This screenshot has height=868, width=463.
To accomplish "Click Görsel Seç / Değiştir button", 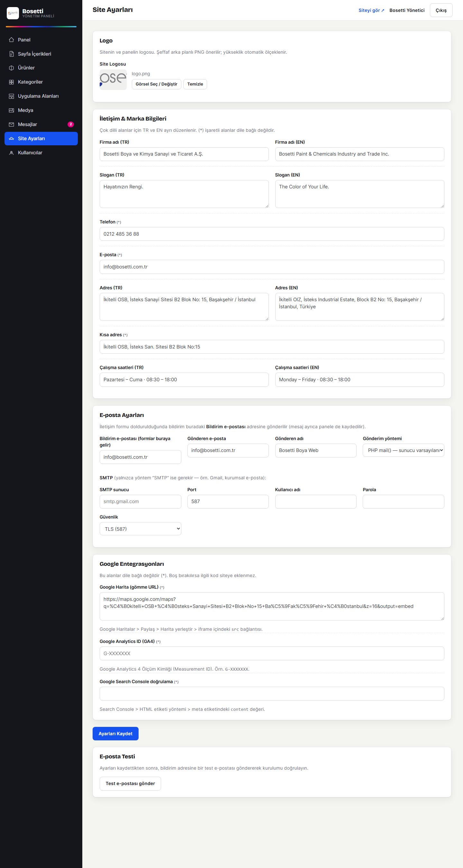I will pos(156,84).
